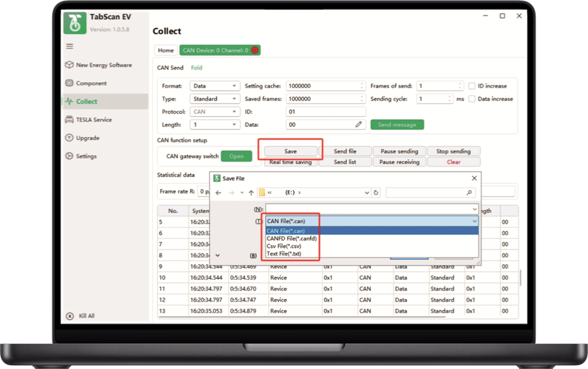Select Collect in the sidebar
Screen dimensions: 588x369
point(105,102)
